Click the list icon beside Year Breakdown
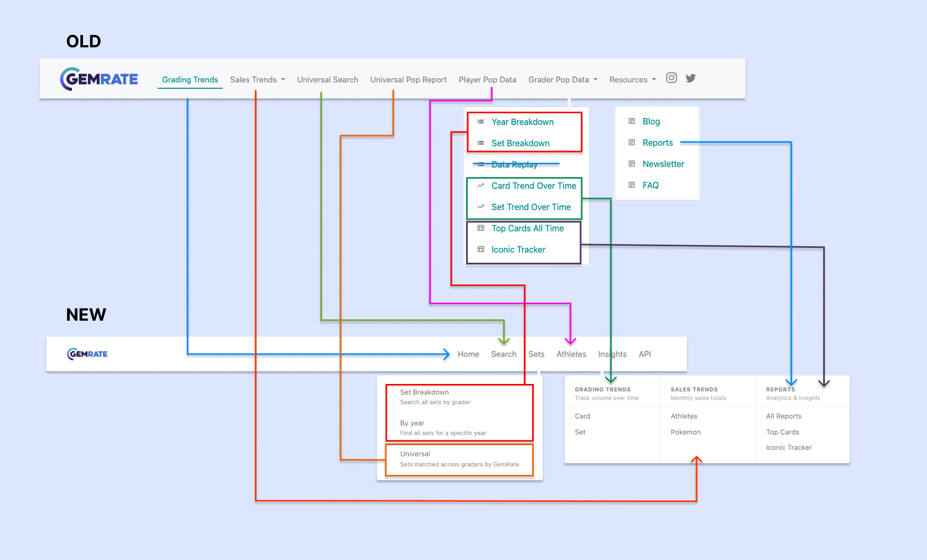Viewport: 927px width, 560px height. pos(481,122)
